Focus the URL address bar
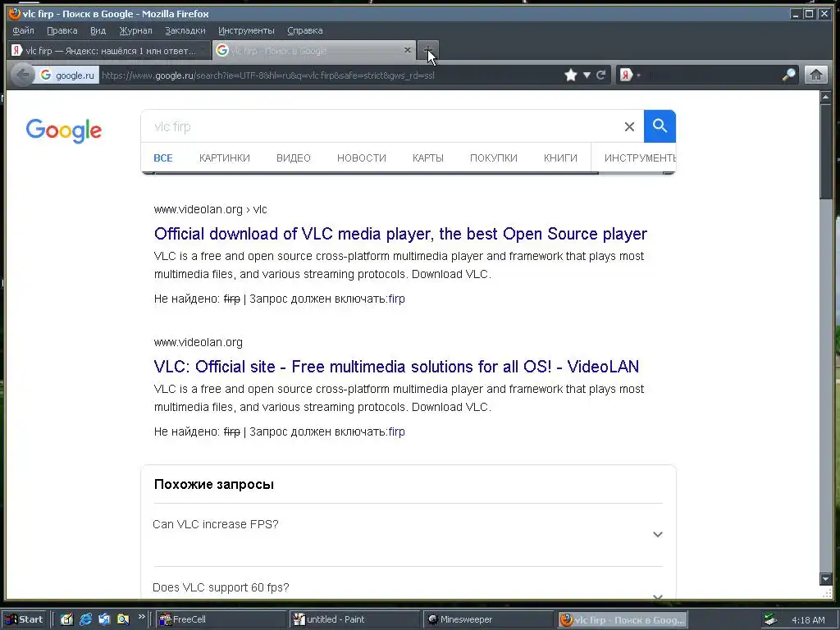Screen dimensions: 840x630 click(x=330, y=75)
